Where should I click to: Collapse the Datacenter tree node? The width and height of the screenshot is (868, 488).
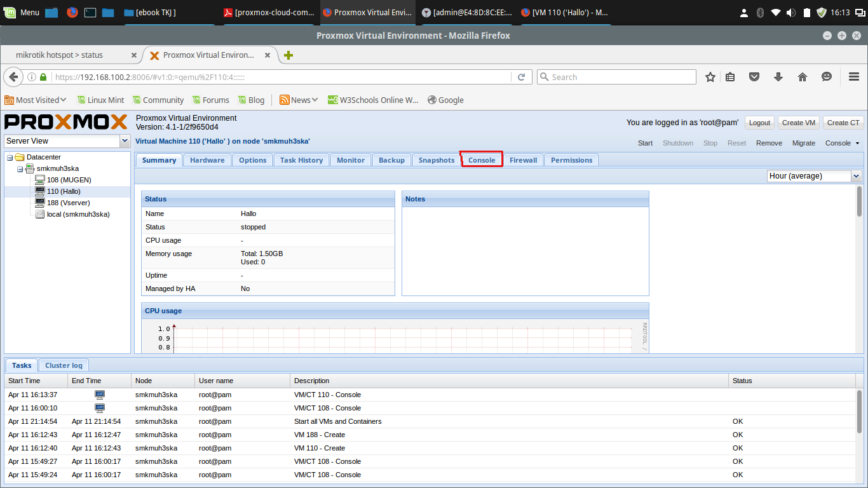[10, 157]
